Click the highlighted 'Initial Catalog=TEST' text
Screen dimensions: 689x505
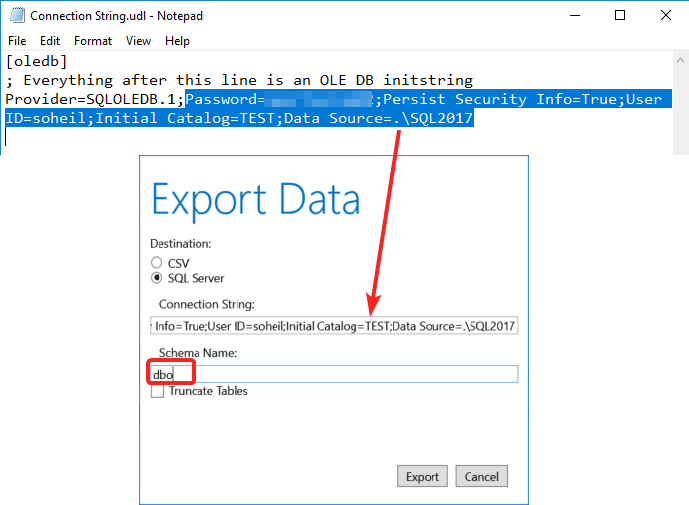coord(185,118)
